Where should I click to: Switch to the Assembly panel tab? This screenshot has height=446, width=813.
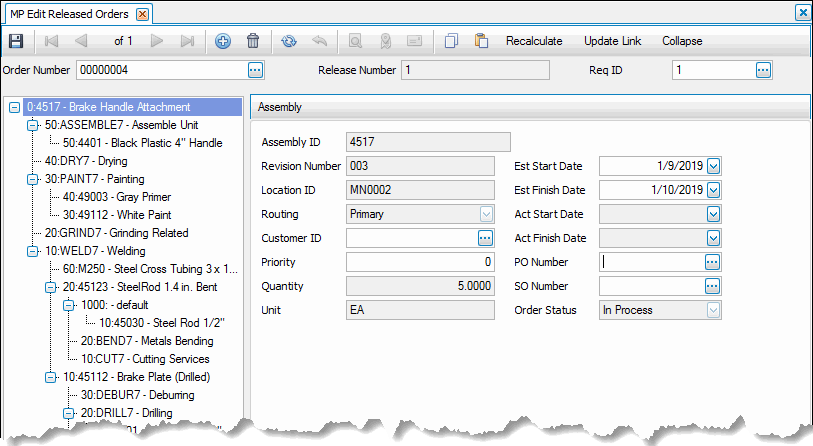[x=280, y=106]
